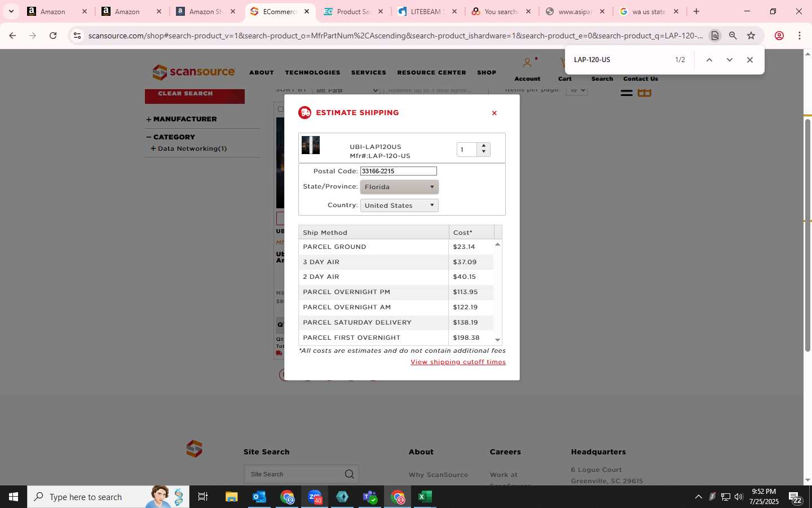The width and height of the screenshot is (812, 508).
Task: Click the browser back button
Action: pyautogui.click(x=12, y=36)
